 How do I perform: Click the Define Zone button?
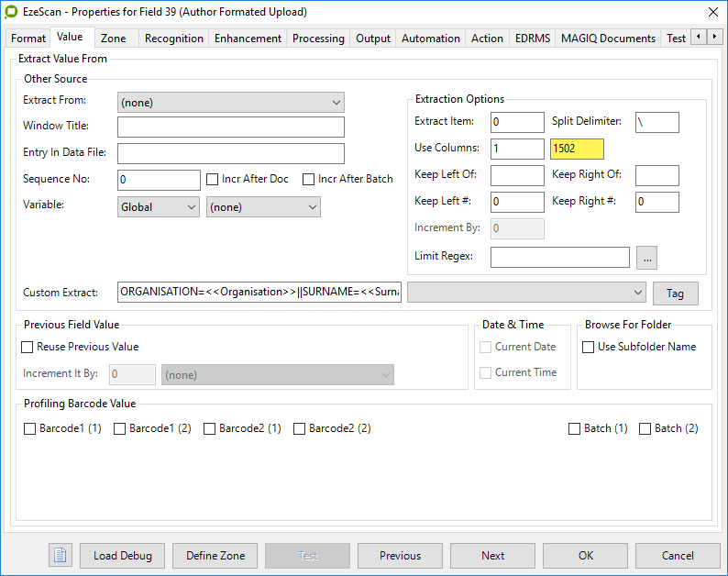pos(215,556)
